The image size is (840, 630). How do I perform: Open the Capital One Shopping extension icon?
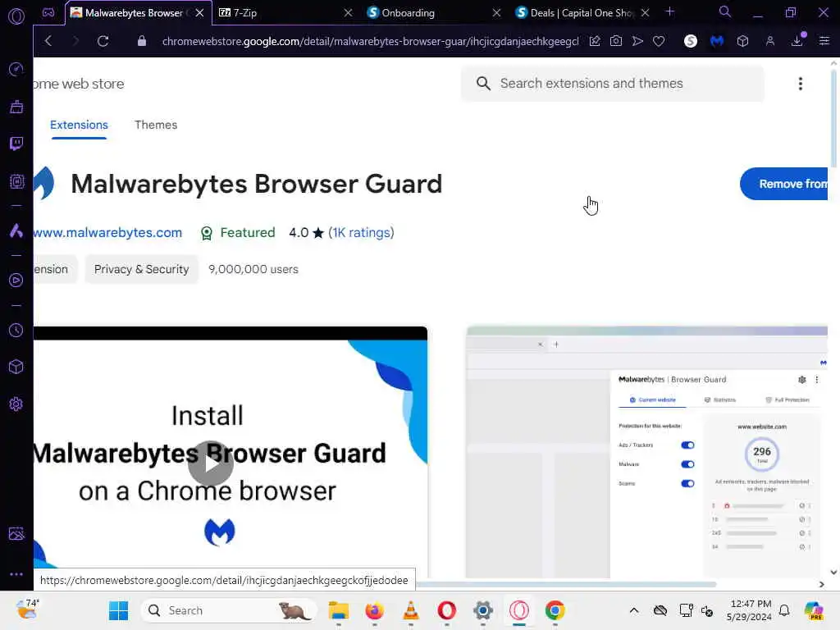coord(691,41)
